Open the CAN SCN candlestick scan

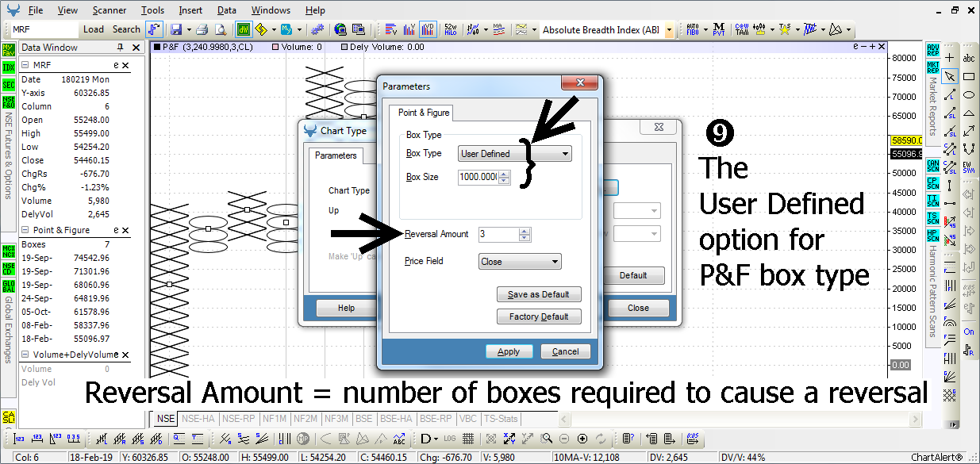pyautogui.click(x=933, y=166)
